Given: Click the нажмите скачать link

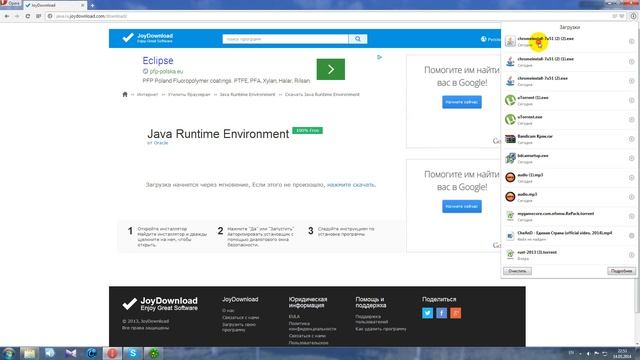Looking at the screenshot, I should pyautogui.click(x=351, y=185).
